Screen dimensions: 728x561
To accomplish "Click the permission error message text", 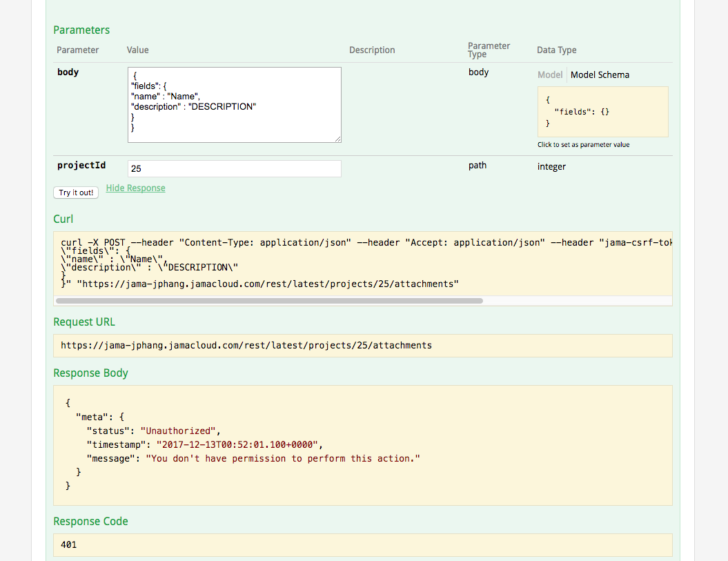I will click(283, 459).
